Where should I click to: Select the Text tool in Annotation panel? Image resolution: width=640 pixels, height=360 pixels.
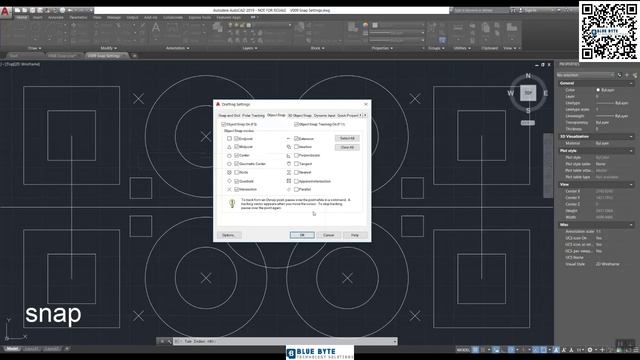pyautogui.click(x=156, y=29)
